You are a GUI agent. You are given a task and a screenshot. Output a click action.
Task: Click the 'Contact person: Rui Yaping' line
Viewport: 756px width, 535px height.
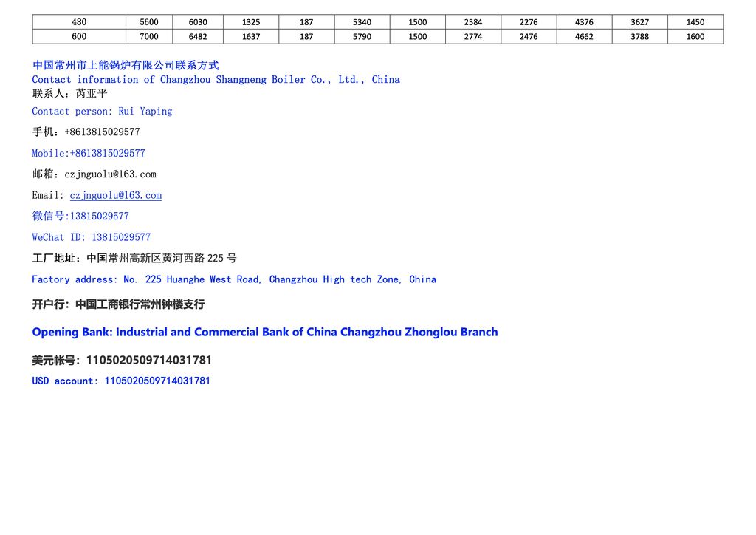(x=102, y=111)
